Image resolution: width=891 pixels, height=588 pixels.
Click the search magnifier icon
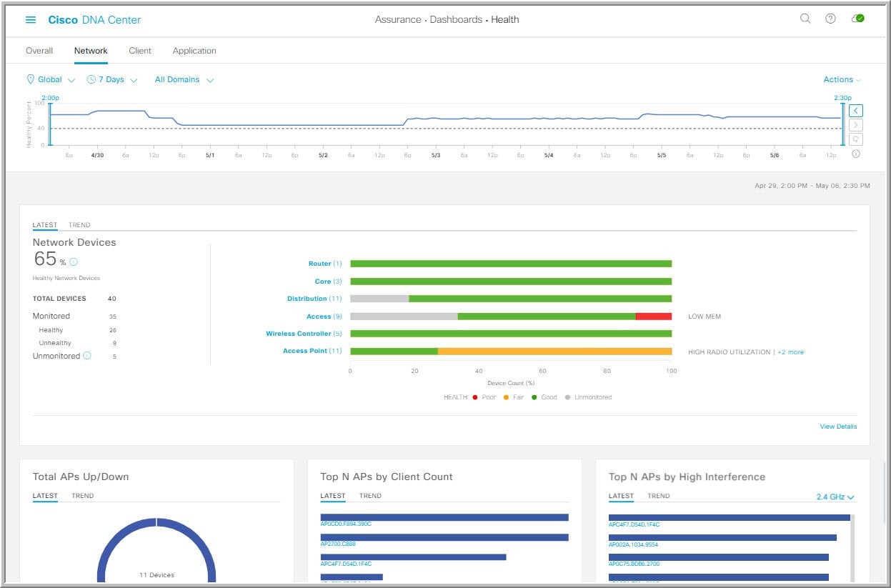805,19
